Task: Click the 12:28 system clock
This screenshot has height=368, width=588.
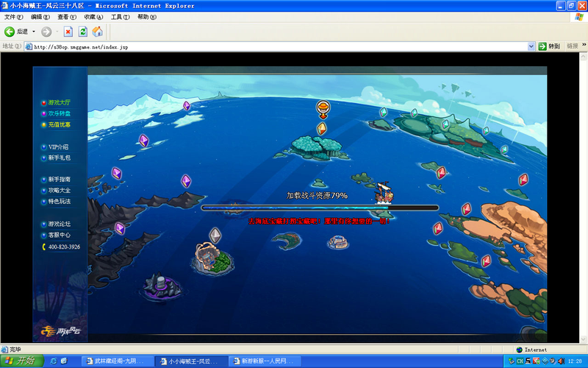Action: (x=575, y=361)
